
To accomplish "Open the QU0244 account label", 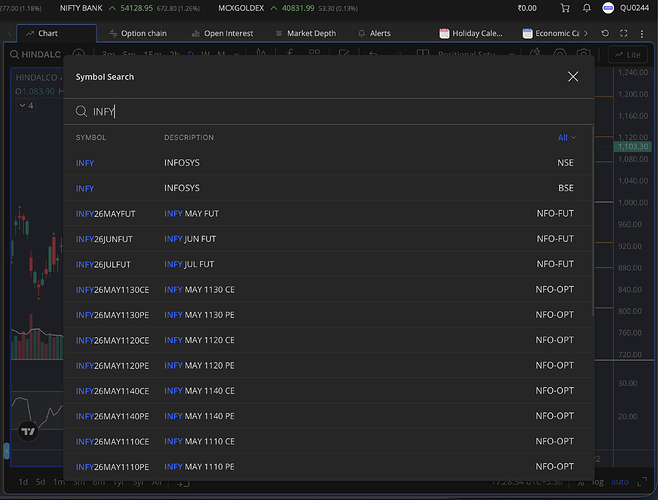I will 634,8.
